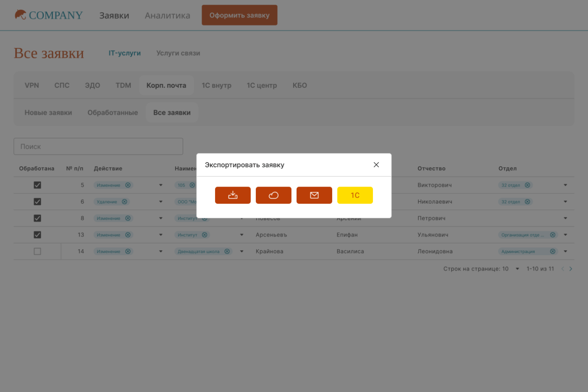Close the Экспортировать заявку dialog
This screenshot has height=392, width=588.
[376, 165]
